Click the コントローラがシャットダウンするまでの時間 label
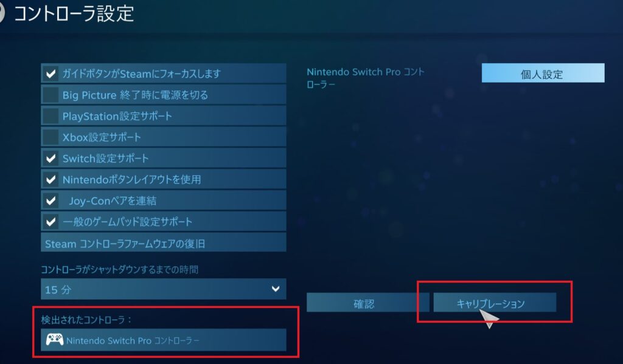The width and height of the screenshot is (623, 364). tap(120, 270)
